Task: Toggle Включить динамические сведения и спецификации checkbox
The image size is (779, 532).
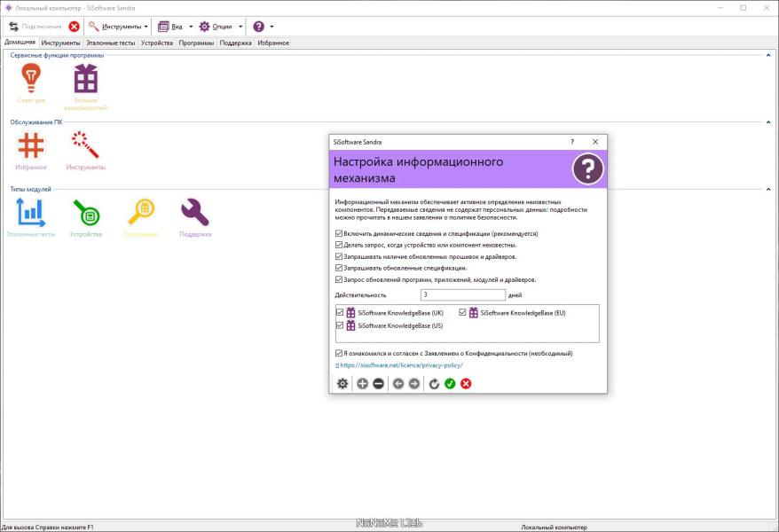Action: coord(339,233)
